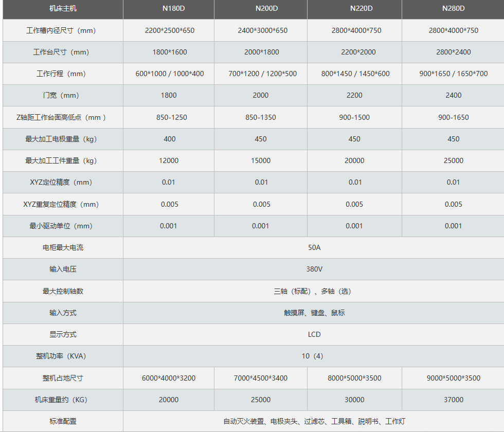Click the N280D column header

tap(453, 8)
